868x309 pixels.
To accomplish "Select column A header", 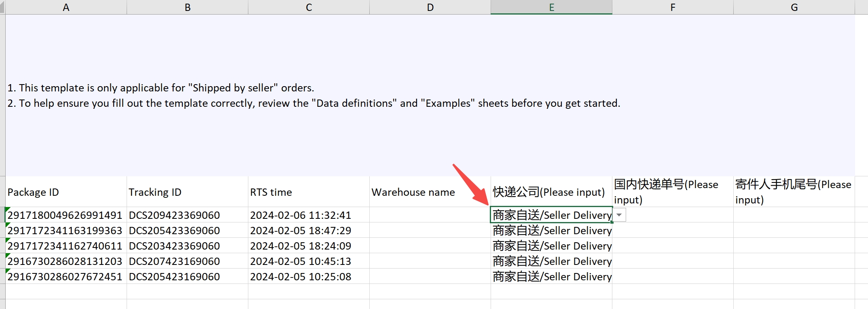I will [66, 7].
